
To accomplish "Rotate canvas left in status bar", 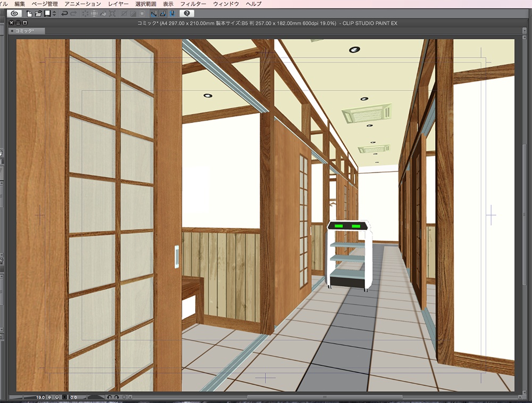I will tap(110, 397).
